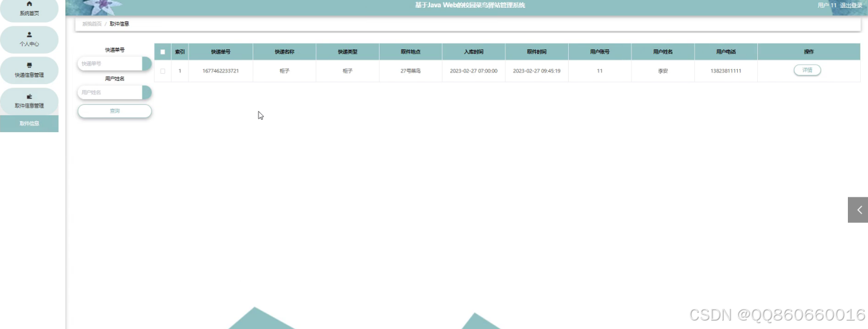The width and height of the screenshot is (868, 329).
Task: Click the 入库时间 column header
Action: [474, 52]
